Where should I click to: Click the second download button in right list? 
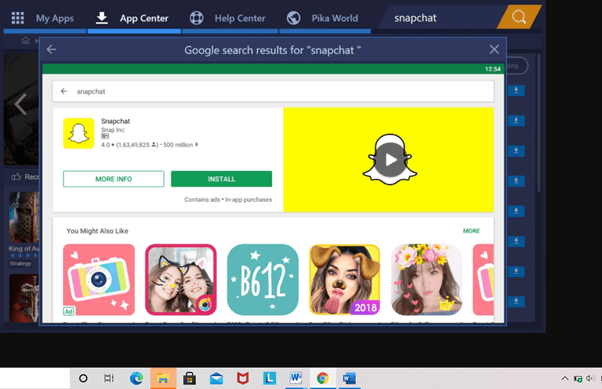pos(516,121)
